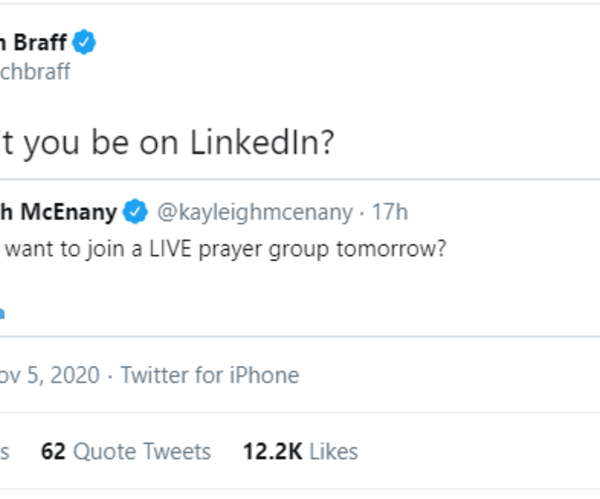Screen dimensions: 600x499
Task: Open the 17h timestamp of quoted tweet
Action: pyautogui.click(x=390, y=212)
